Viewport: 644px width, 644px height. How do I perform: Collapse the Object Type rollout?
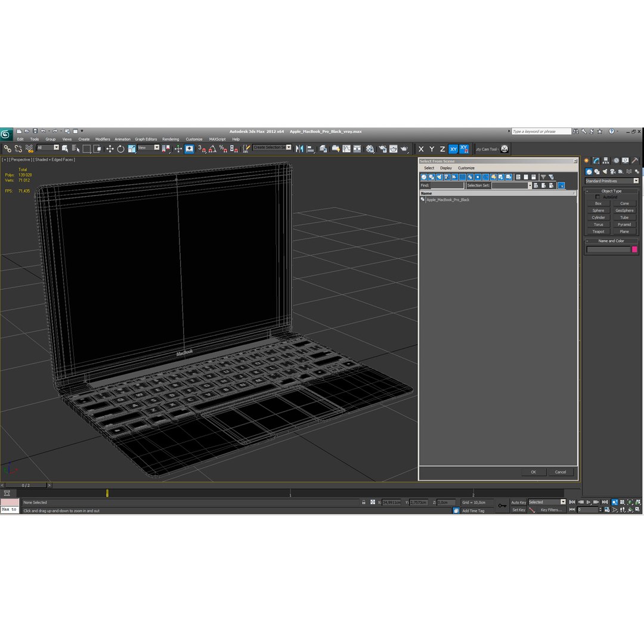[x=611, y=191]
